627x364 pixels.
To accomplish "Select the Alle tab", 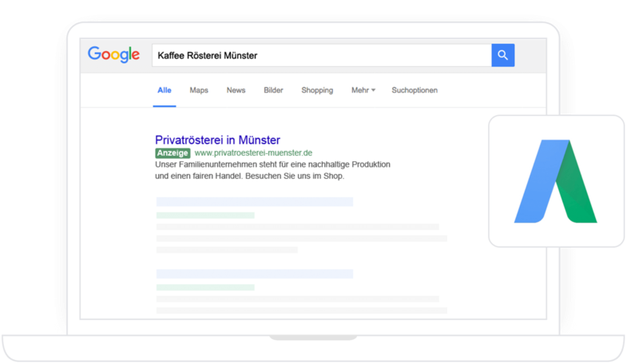I will (x=164, y=90).
